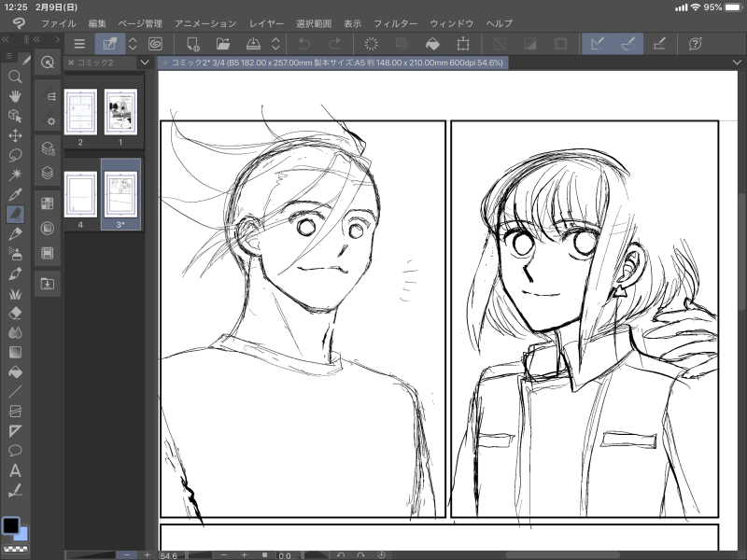The height and width of the screenshot is (560, 747).
Task: Select the Operation object tool
Action: click(15, 116)
